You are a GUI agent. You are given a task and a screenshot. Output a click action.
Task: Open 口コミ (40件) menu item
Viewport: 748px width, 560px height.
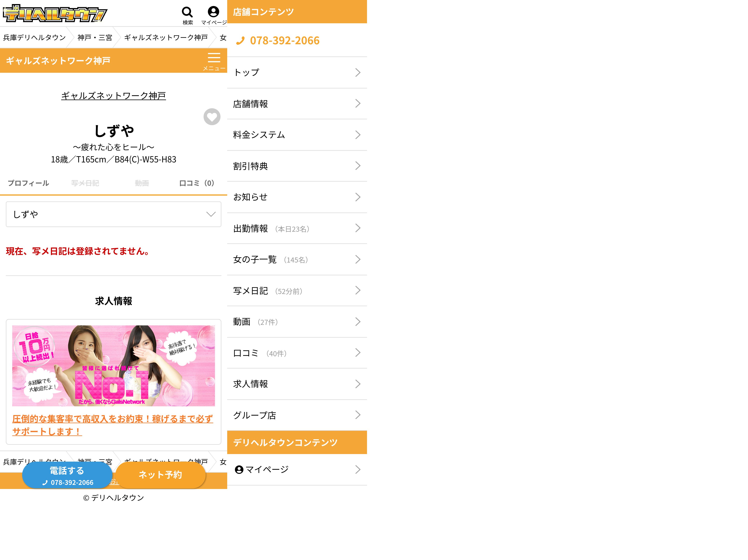(297, 353)
